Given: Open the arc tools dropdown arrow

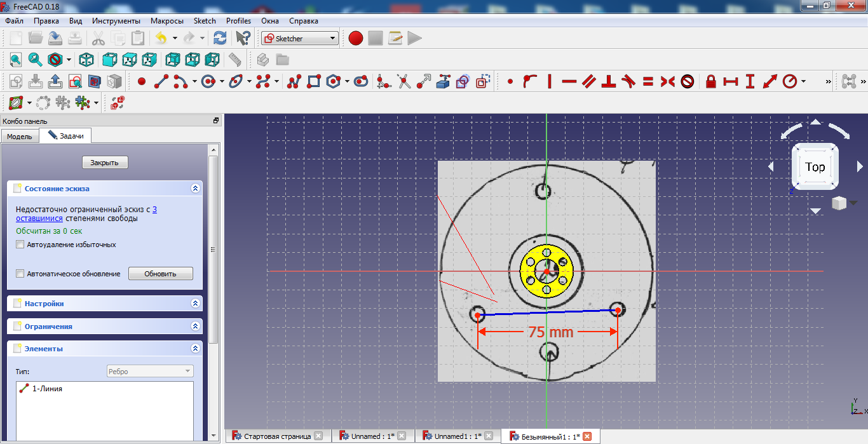Looking at the screenshot, I should [x=194, y=81].
